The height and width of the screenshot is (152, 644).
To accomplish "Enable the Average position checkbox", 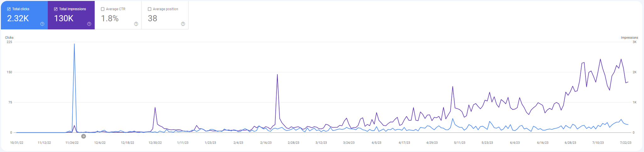I will [x=149, y=9].
